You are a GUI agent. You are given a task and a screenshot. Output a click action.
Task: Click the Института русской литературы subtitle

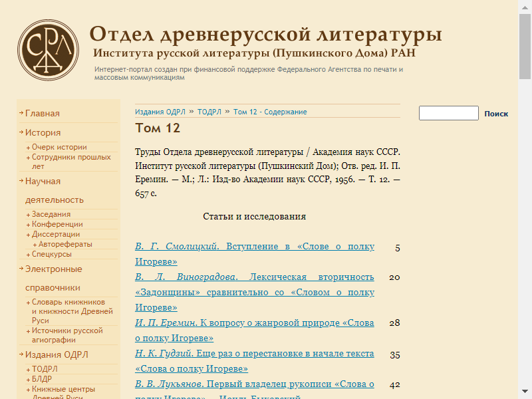pyautogui.click(x=254, y=53)
